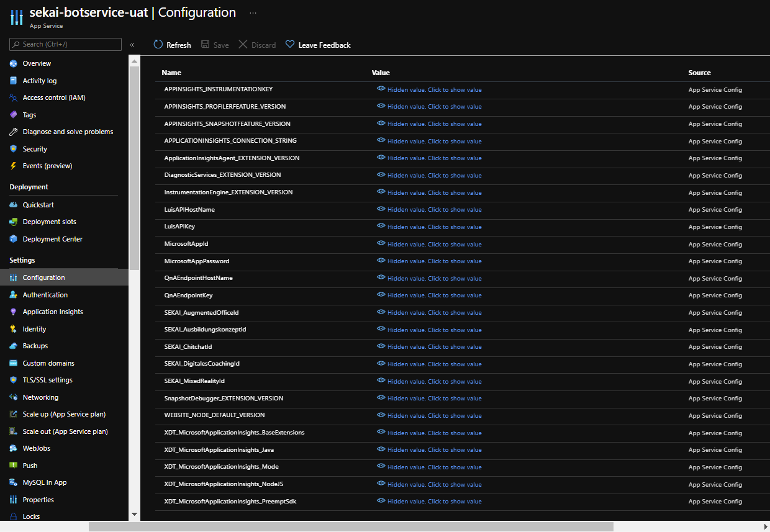Click the Leave Feedback heart icon
The width and height of the screenshot is (770, 532).
point(289,44)
